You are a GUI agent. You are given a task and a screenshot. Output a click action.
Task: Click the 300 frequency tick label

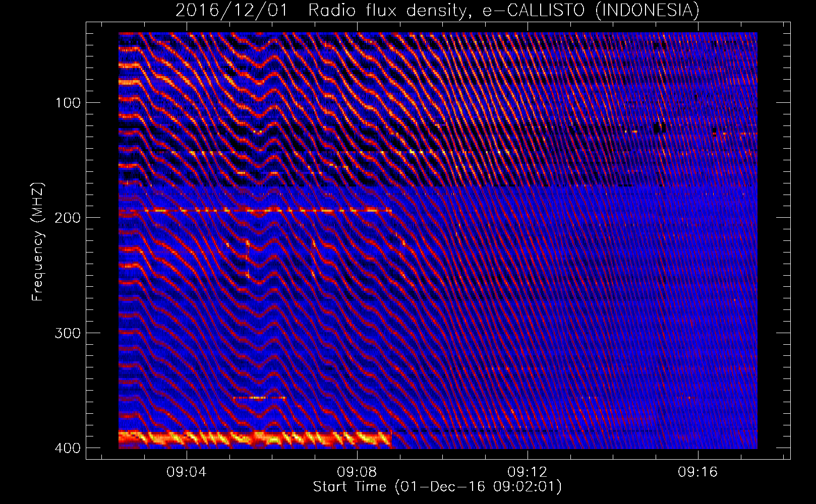pyautogui.click(x=68, y=333)
